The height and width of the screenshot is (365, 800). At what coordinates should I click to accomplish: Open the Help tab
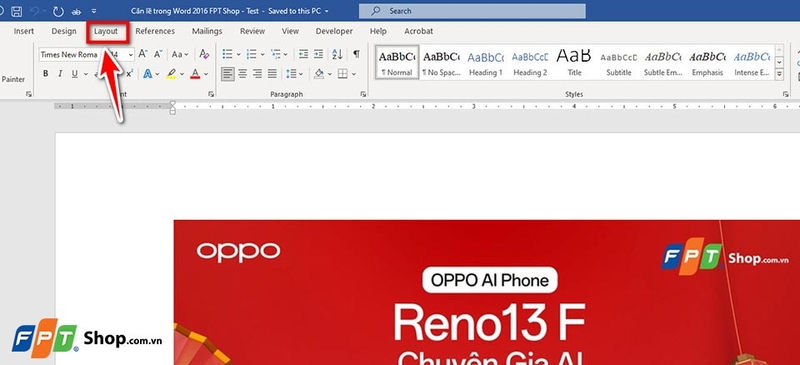coord(378,31)
